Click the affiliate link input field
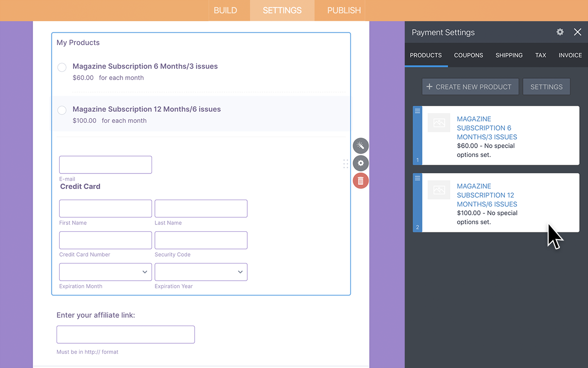The image size is (588, 368). pyautogui.click(x=125, y=334)
